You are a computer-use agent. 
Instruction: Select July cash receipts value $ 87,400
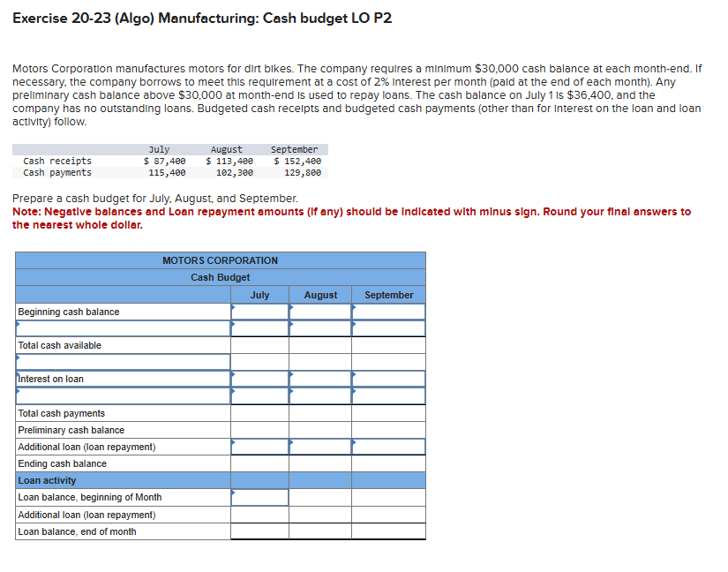[x=164, y=162]
